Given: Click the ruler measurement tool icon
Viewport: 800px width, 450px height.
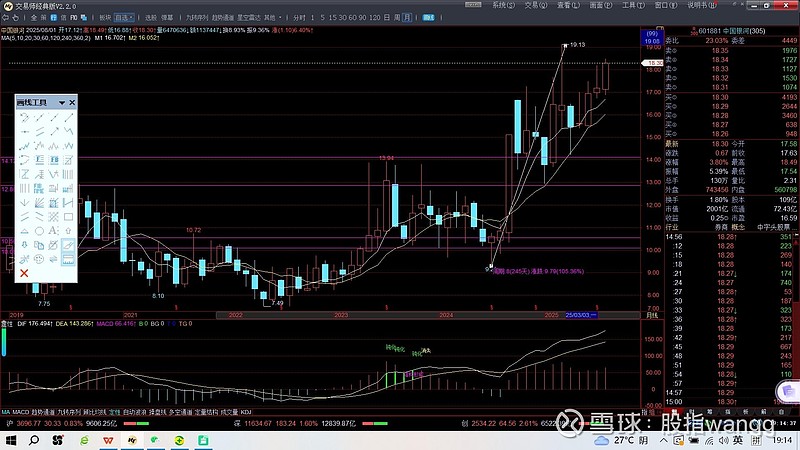Looking at the screenshot, I should (68, 259).
